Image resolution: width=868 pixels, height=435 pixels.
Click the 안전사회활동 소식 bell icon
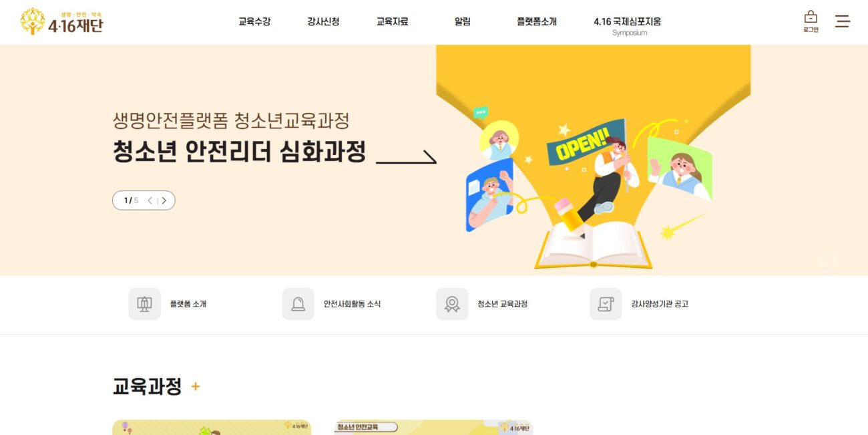[298, 304]
